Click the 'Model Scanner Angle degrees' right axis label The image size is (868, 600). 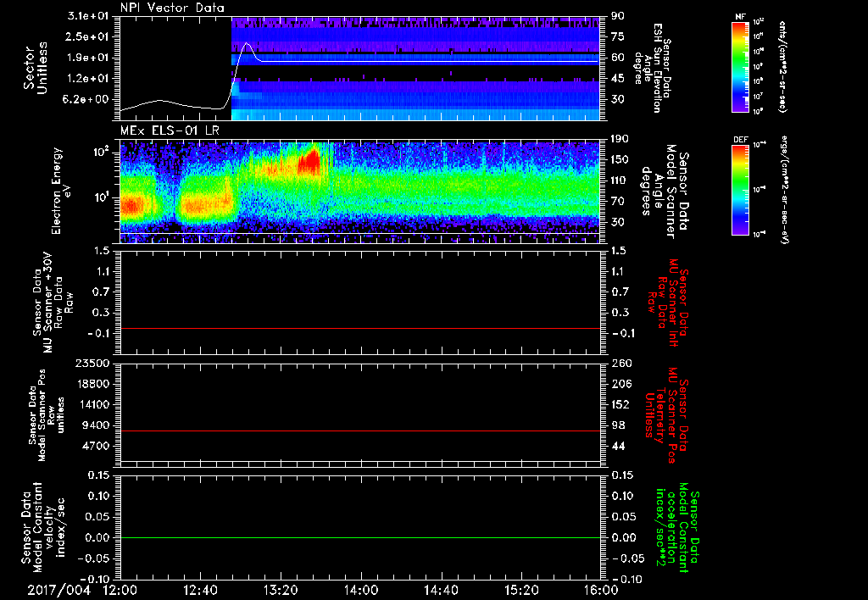tap(665, 191)
